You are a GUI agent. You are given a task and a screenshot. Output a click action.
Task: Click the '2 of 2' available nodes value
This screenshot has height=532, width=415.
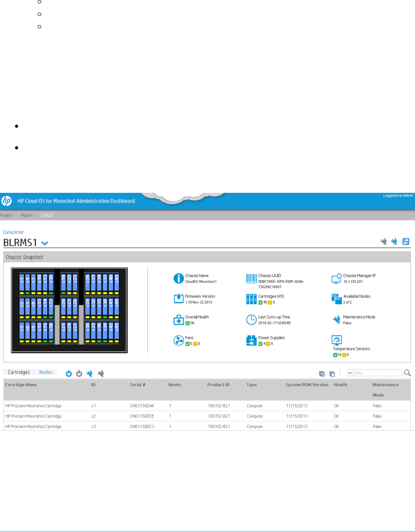347,302
